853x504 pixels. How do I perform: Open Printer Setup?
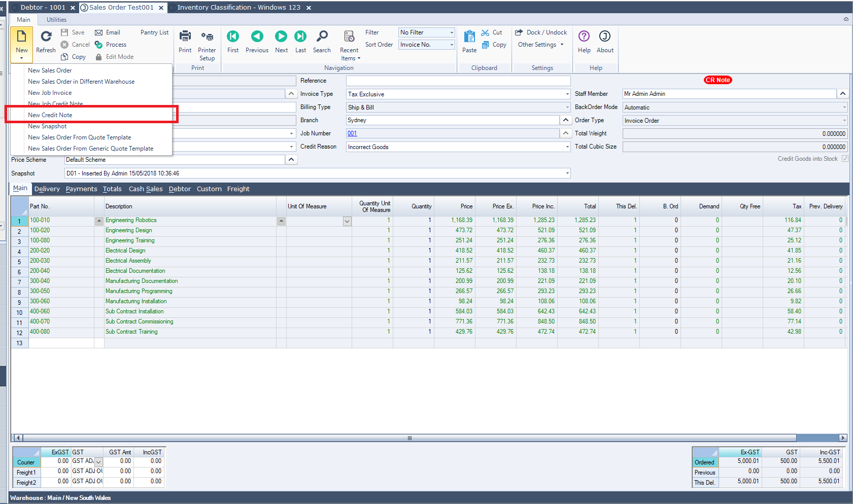click(x=207, y=37)
